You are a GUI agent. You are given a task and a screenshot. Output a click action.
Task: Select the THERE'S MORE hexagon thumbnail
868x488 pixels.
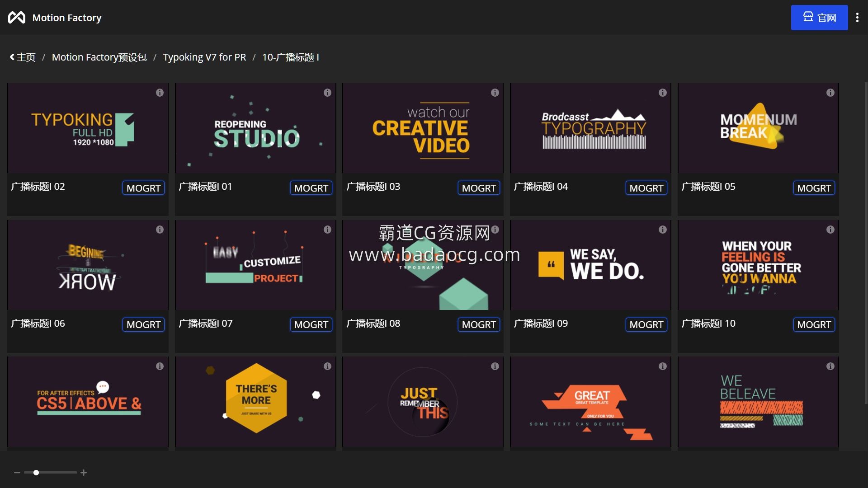click(x=255, y=402)
